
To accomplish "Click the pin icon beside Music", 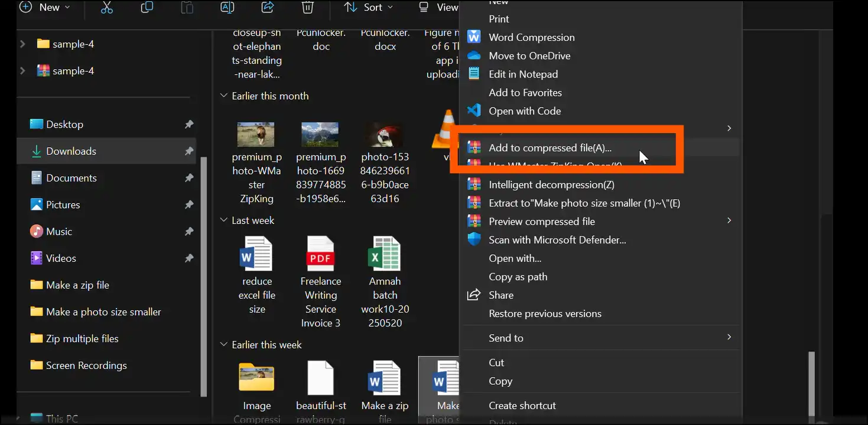I will point(188,232).
